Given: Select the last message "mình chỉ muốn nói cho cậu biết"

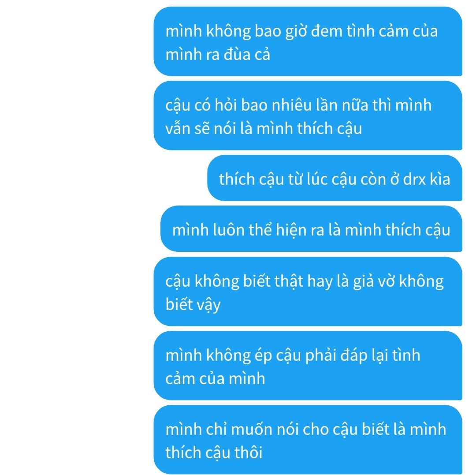Looking at the screenshot, I should point(308,439).
